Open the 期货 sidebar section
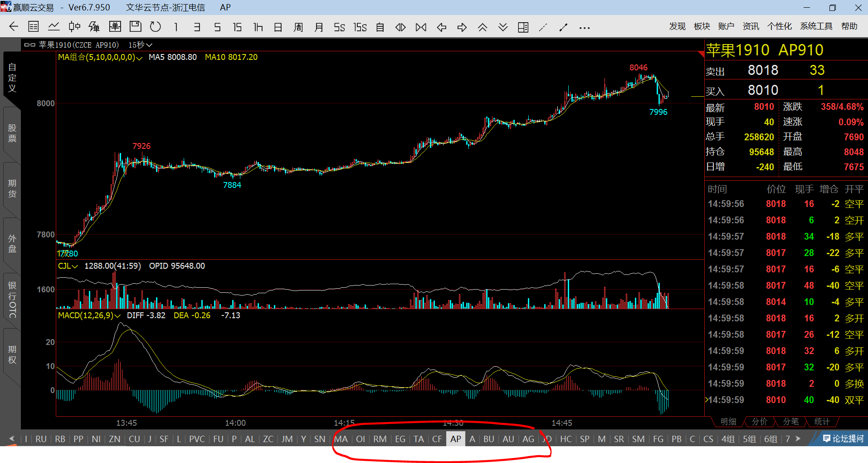 click(12, 188)
